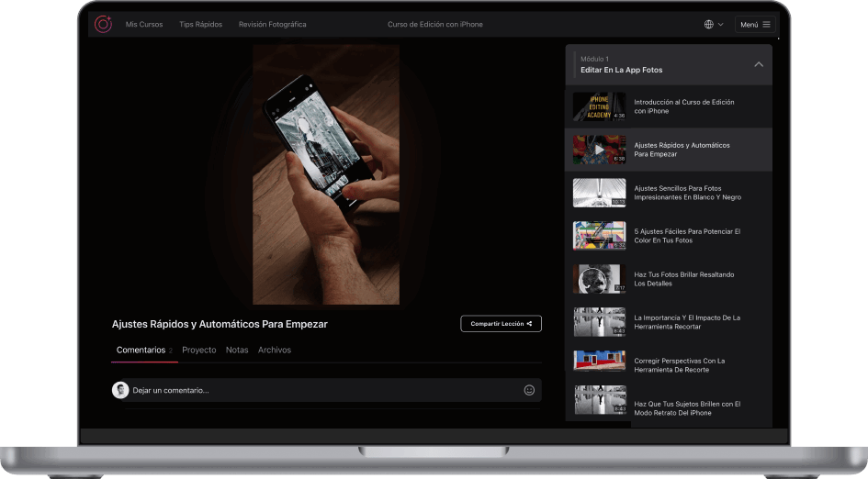Open the Menú hamburger button
The image size is (868, 479).
tap(755, 25)
